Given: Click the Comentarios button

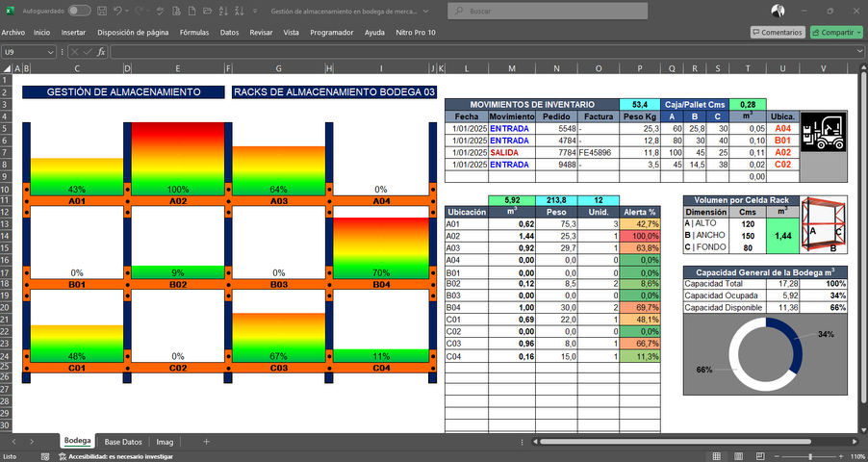Looking at the screenshot, I should click(x=778, y=33).
